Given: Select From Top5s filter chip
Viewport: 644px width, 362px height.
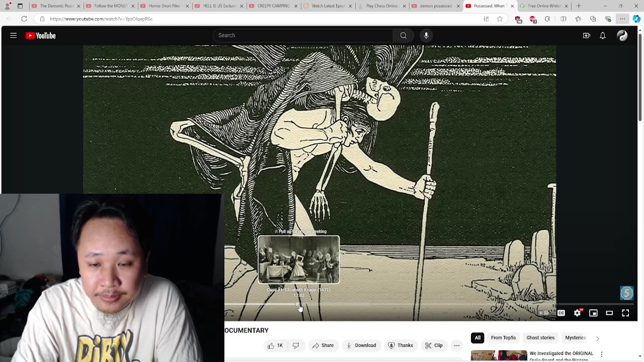Looking at the screenshot, I should pos(503,338).
